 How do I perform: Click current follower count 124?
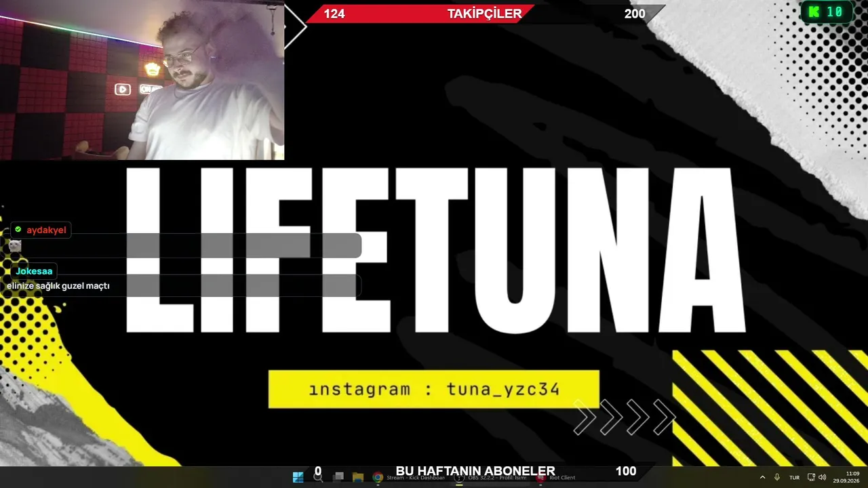[334, 14]
